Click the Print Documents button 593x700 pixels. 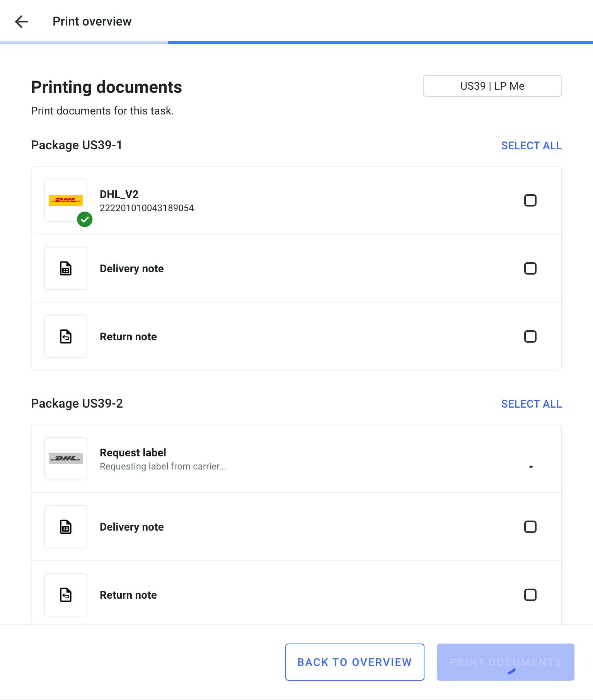coord(505,662)
